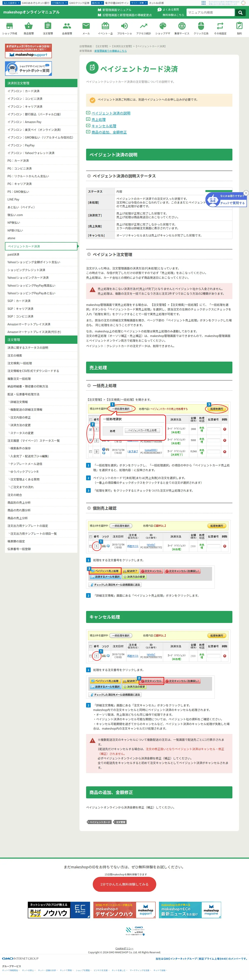Click GMOあおぞらネット銀行 top bar link
249x980 pixels.
[35, 3]
